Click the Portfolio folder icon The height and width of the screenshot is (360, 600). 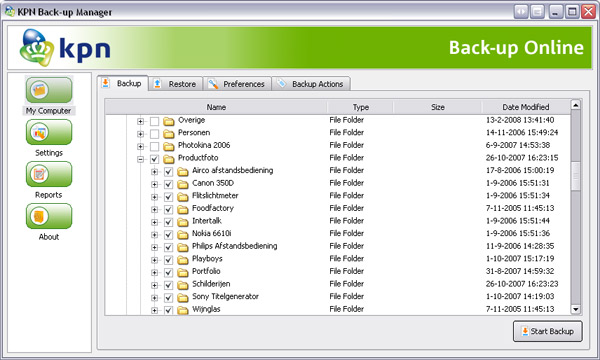(x=183, y=272)
